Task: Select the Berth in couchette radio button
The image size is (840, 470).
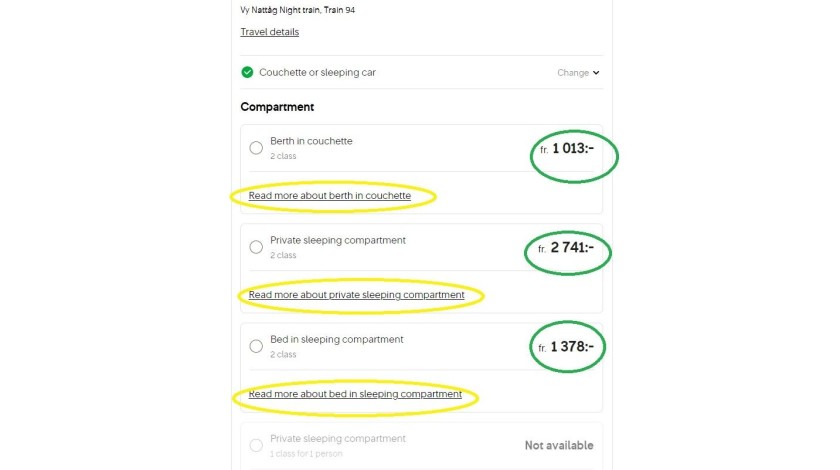Action: pos(256,148)
